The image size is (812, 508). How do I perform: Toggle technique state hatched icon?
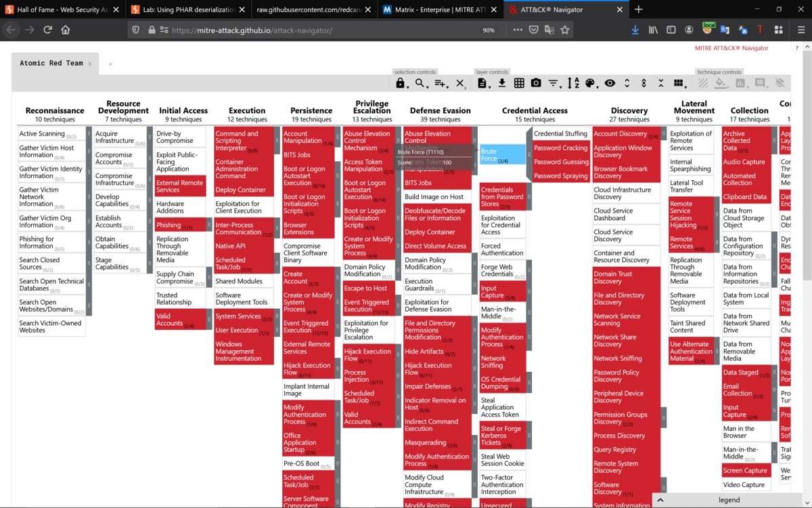point(704,83)
